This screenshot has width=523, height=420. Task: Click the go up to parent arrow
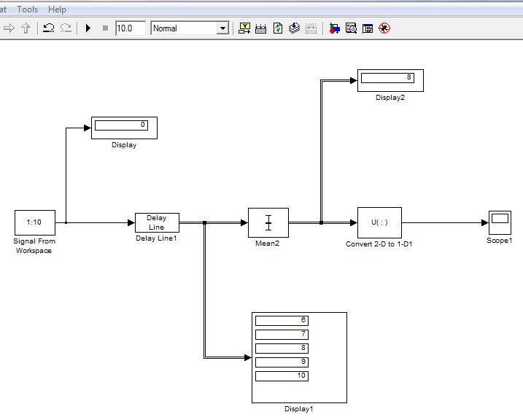[26, 28]
